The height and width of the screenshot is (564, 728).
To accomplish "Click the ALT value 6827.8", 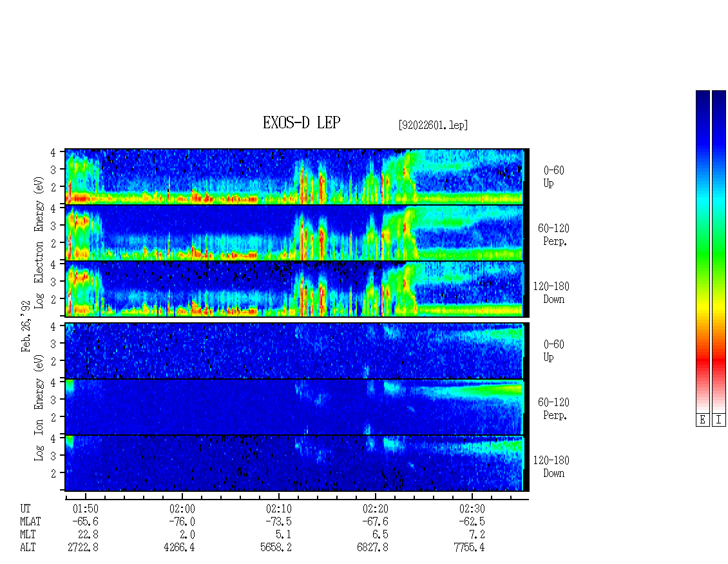I will tap(372, 548).
